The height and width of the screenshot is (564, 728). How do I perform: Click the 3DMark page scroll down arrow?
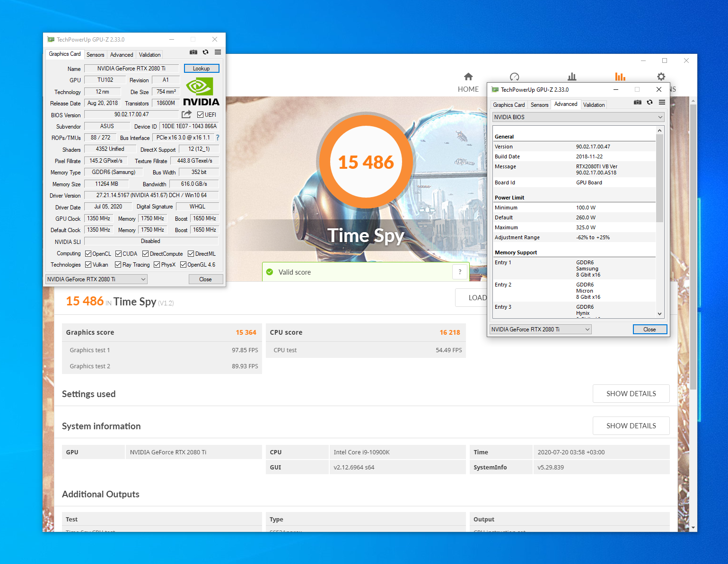pos(693,528)
